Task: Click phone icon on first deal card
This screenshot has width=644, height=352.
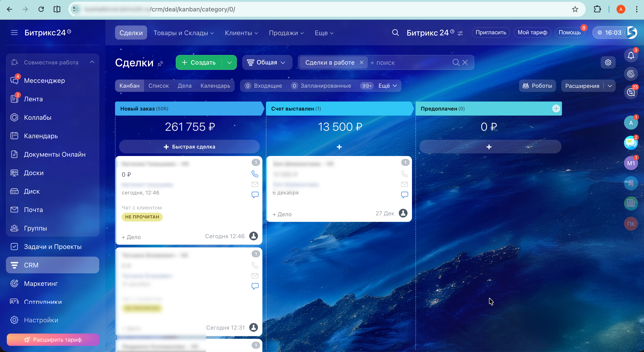Action: point(255,174)
